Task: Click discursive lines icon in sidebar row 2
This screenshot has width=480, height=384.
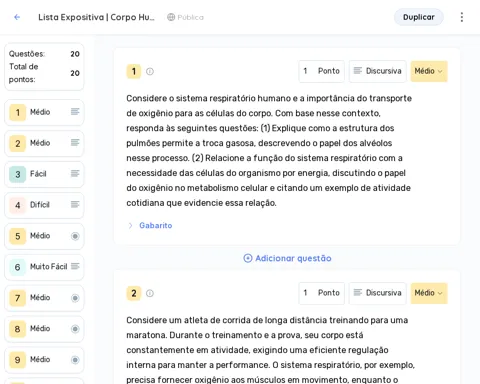Action: tap(75, 143)
